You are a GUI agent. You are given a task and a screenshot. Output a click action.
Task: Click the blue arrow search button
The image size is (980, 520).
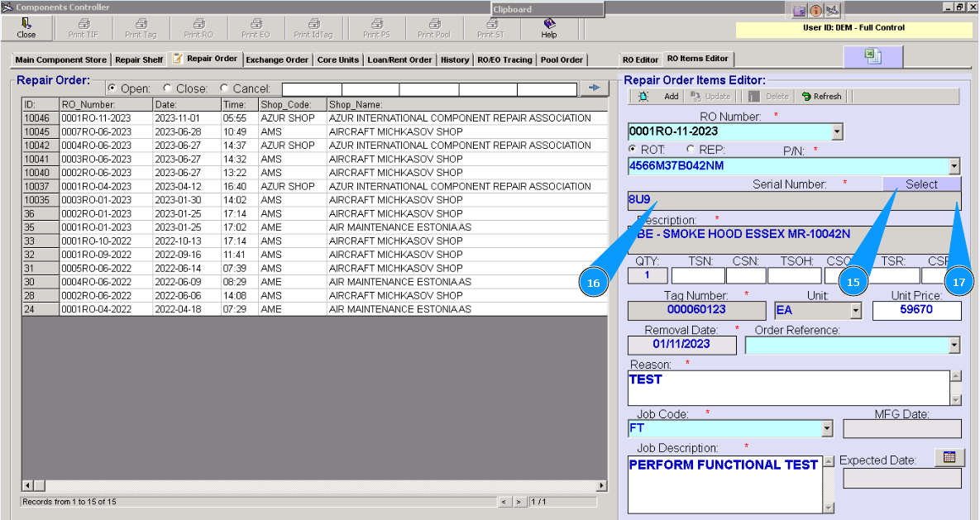click(x=593, y=88)
